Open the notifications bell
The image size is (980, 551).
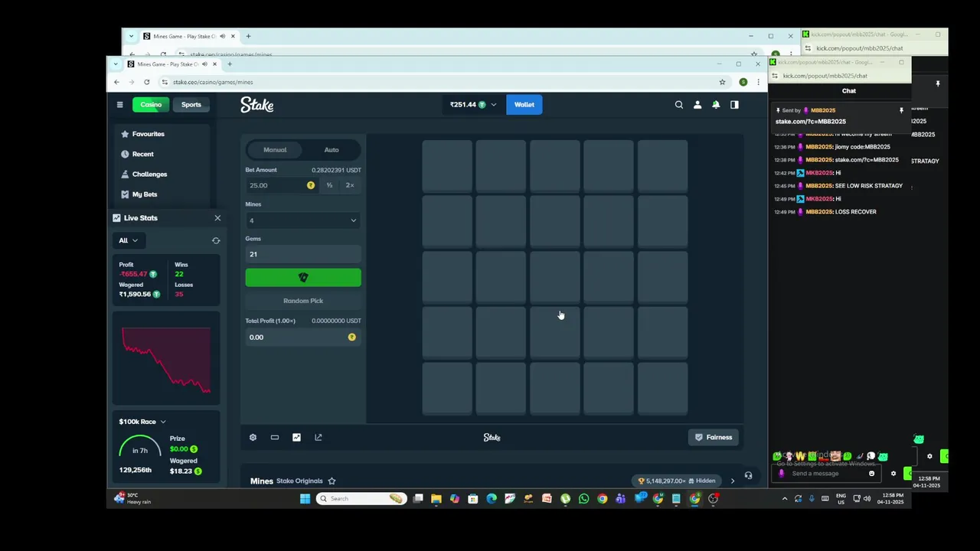(716, 105)
